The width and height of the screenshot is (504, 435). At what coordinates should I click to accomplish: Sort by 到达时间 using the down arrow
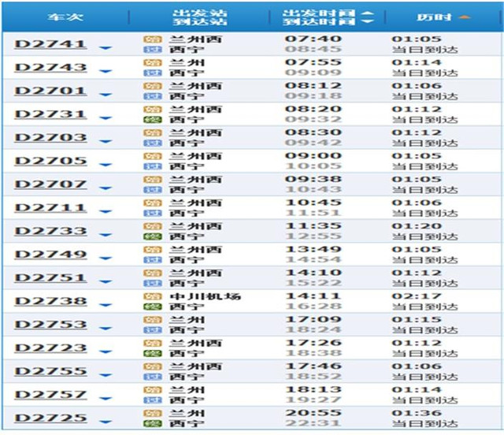[x=367, y=22]
